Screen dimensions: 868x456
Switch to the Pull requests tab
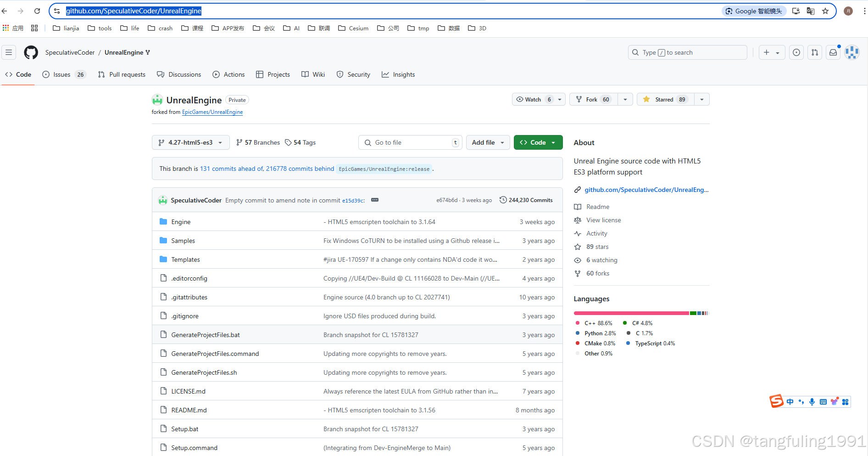pos(122,74)
